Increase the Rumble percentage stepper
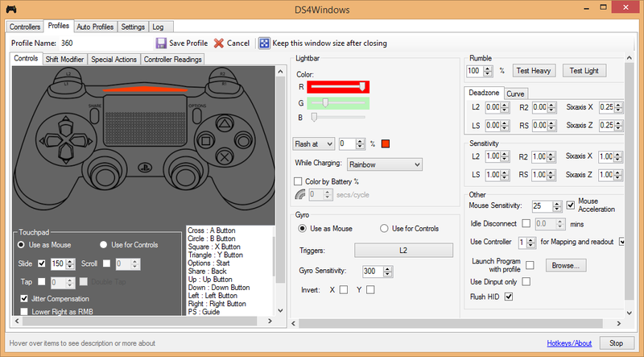 (x=488, y=68)
